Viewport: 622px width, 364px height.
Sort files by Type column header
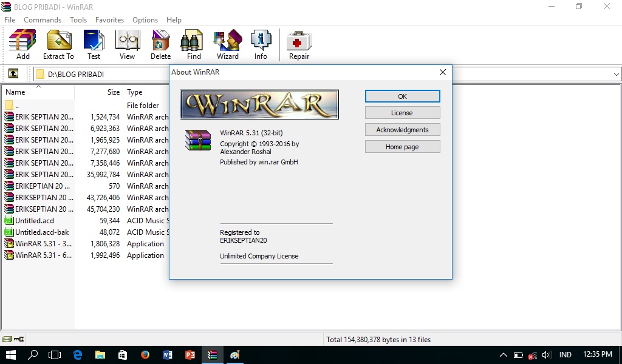[146, 92]
